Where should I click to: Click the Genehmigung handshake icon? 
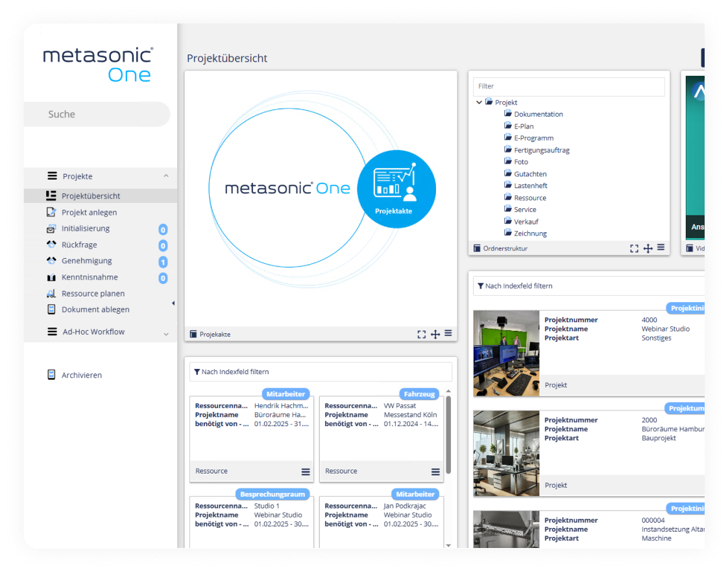[51, 261]
